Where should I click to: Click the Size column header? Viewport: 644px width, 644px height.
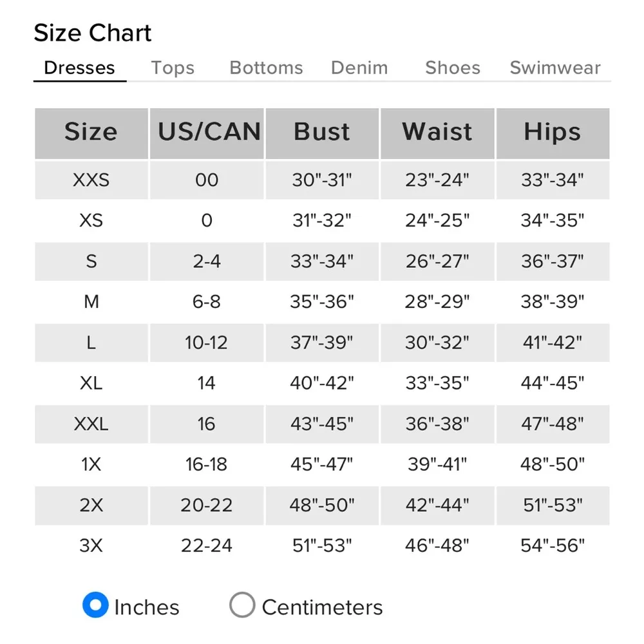pyautogui.click(x=91, y=133)
